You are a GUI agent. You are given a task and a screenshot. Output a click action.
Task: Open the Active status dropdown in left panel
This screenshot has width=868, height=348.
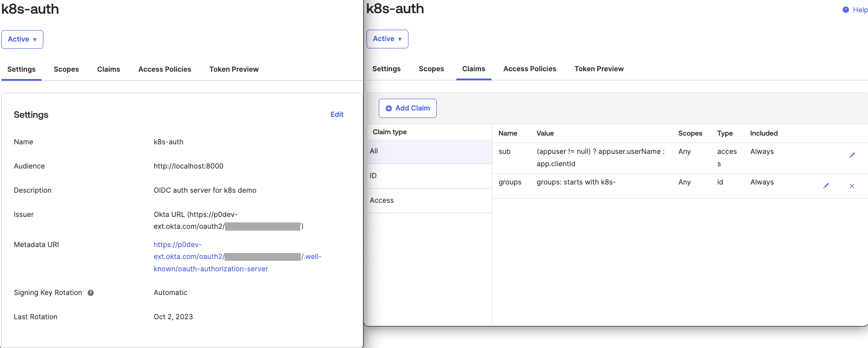22,39
